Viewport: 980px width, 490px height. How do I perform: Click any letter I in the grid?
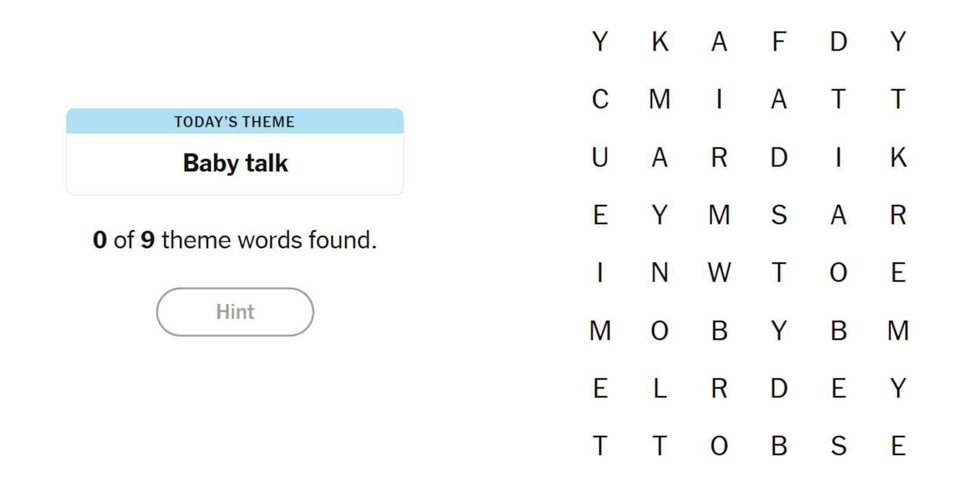pos(719,100)
